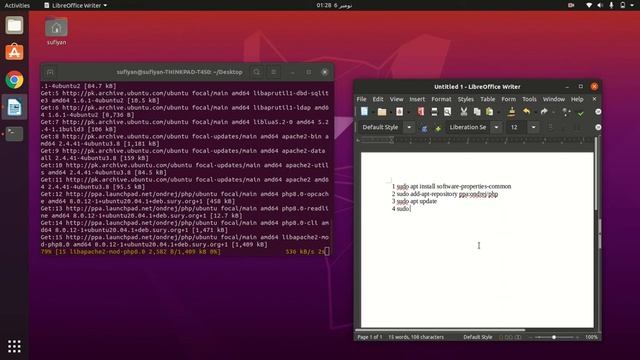Open the Tools menu
The height and width of the screenshot is (360, 640).
(x=529, y=99)
